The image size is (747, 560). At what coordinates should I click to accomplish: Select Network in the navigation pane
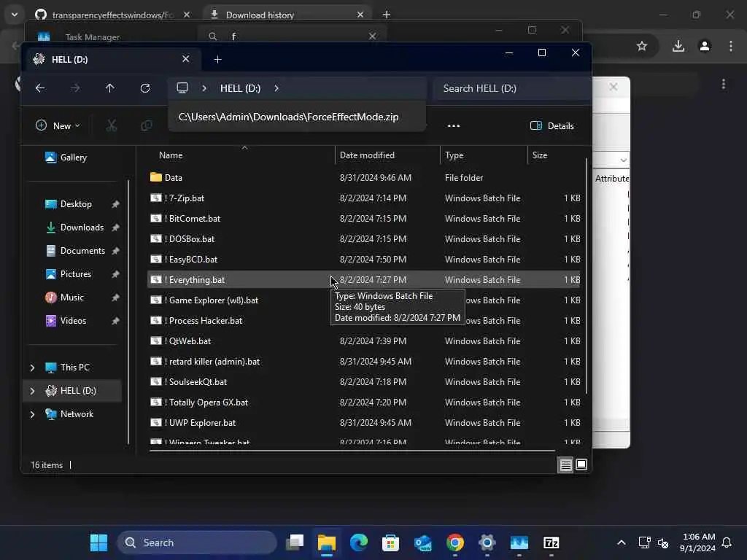click(69, 414)
